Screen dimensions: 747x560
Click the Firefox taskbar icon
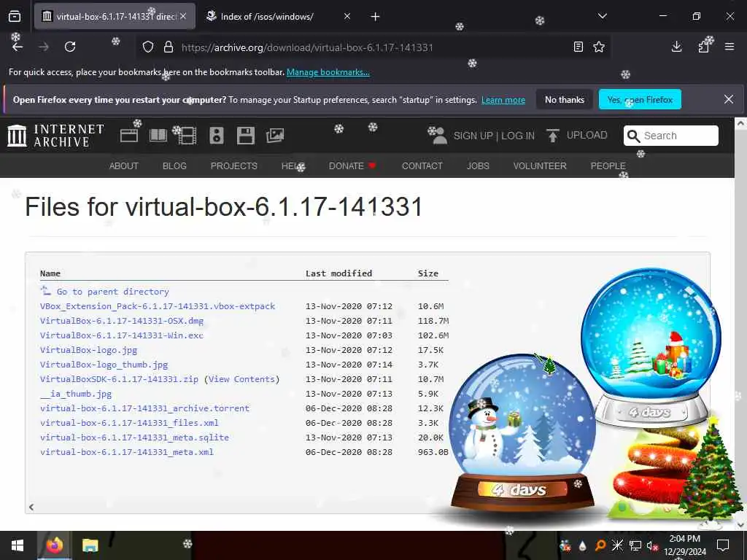click(x=54, y=545)
